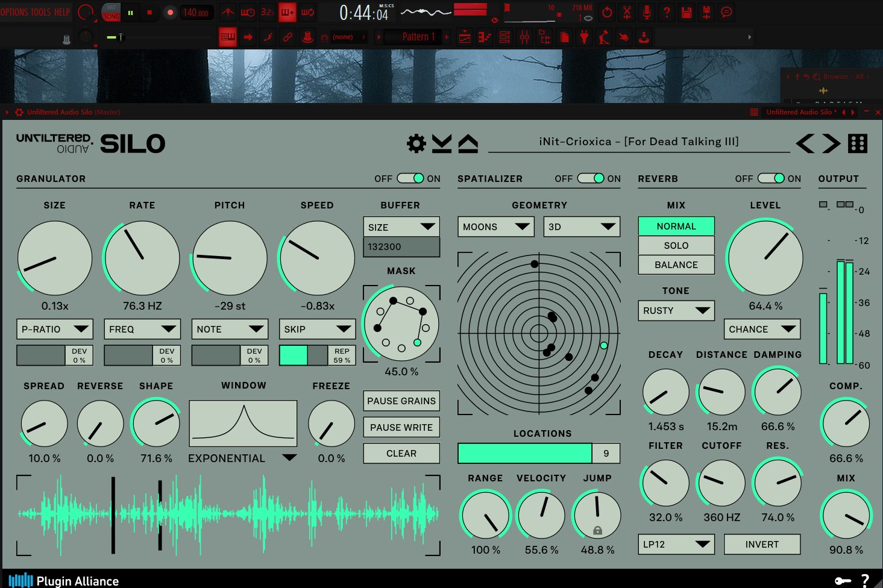Open the EXPONENTIAL window shape dropdown
Image resolution: width=883 pixels, height=588 pixels.
(242, 458)
